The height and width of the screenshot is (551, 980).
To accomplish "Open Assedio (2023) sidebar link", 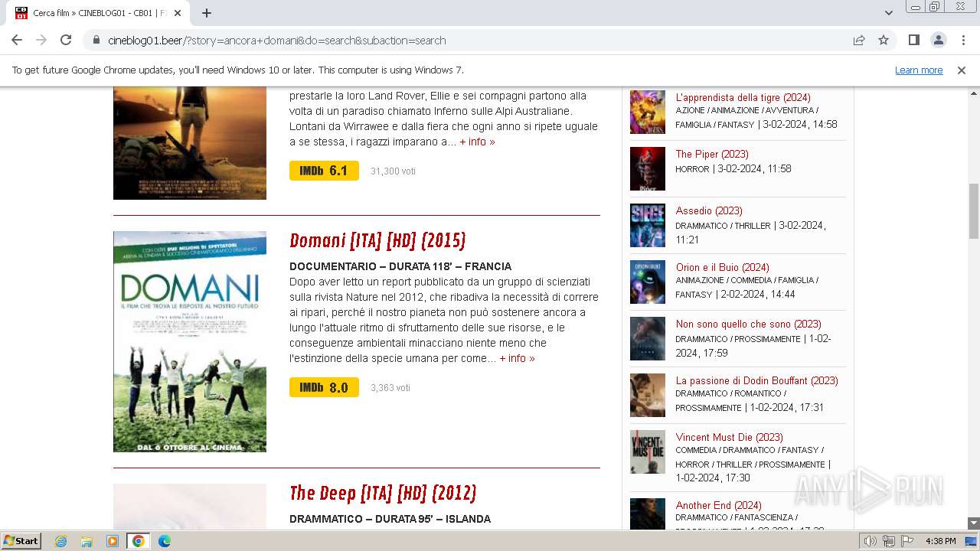I will (709, 210).
